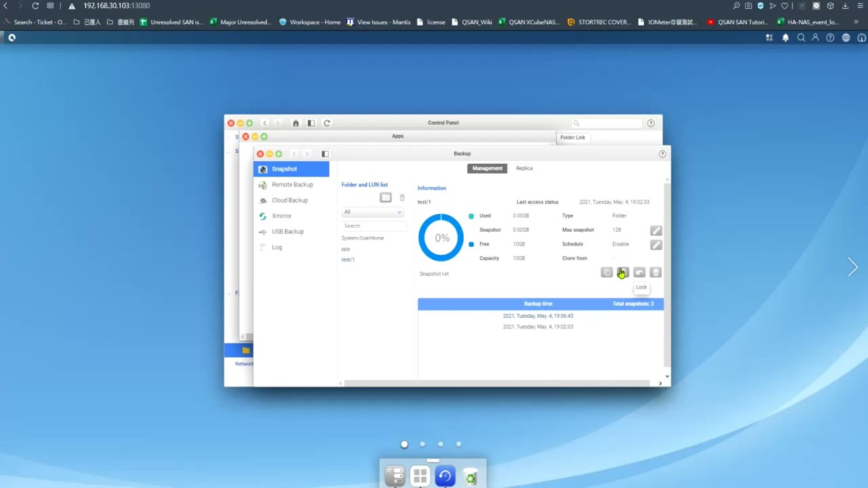This screenshot has height=488, width=868.
Task: Refresh the Control Panel window
Action: point(327,123)
